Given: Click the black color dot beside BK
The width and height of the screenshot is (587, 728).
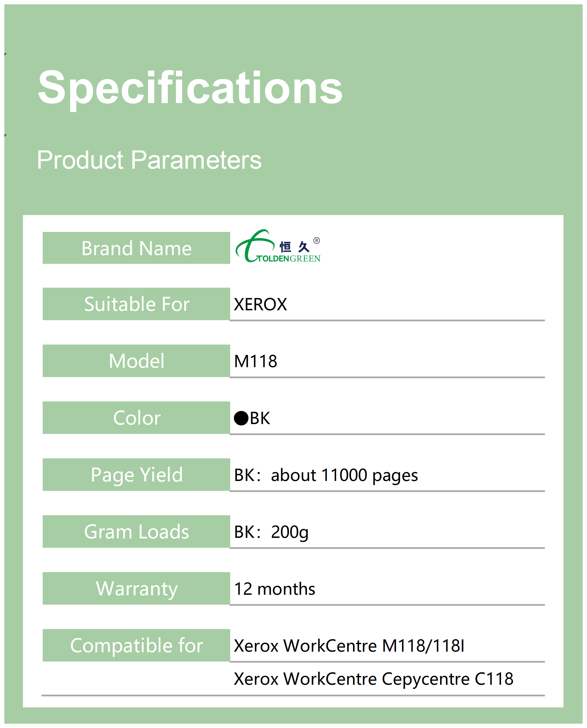Looking at the screenshot, I should click(241, 418).
